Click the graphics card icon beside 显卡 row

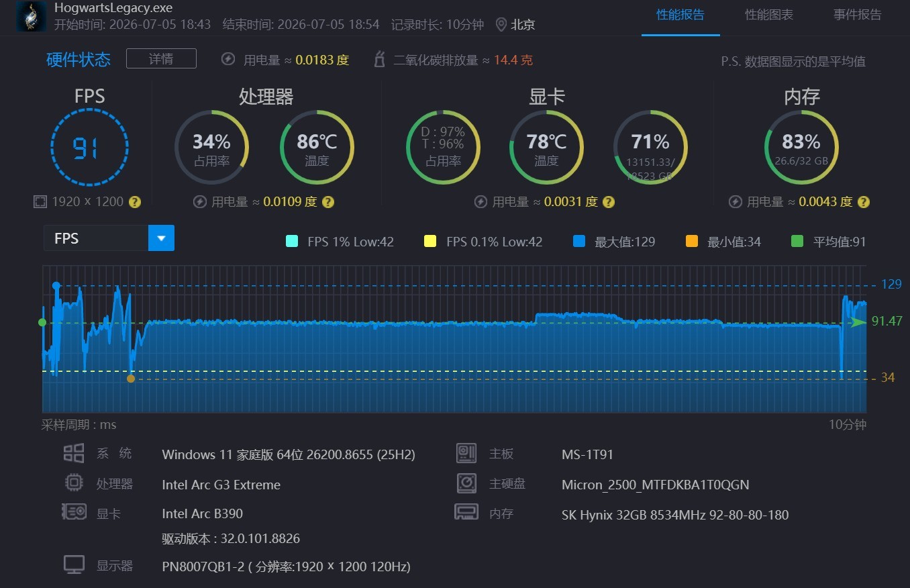[x=74, y=513]
